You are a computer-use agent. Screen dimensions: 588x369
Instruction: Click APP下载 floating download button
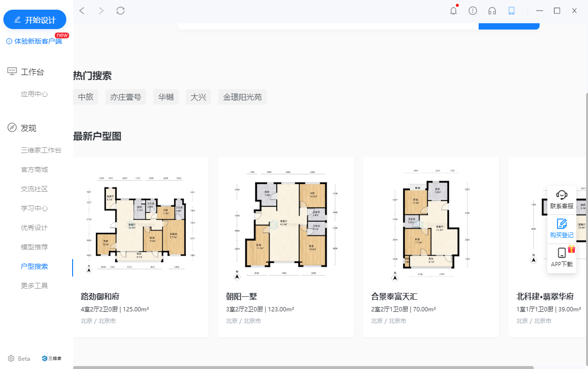click(562, 258)
